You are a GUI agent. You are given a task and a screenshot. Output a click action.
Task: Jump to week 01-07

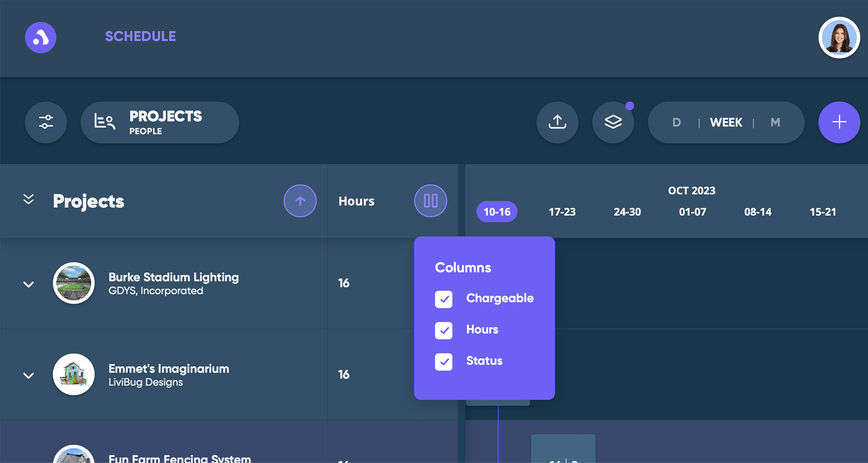point(693,212)
